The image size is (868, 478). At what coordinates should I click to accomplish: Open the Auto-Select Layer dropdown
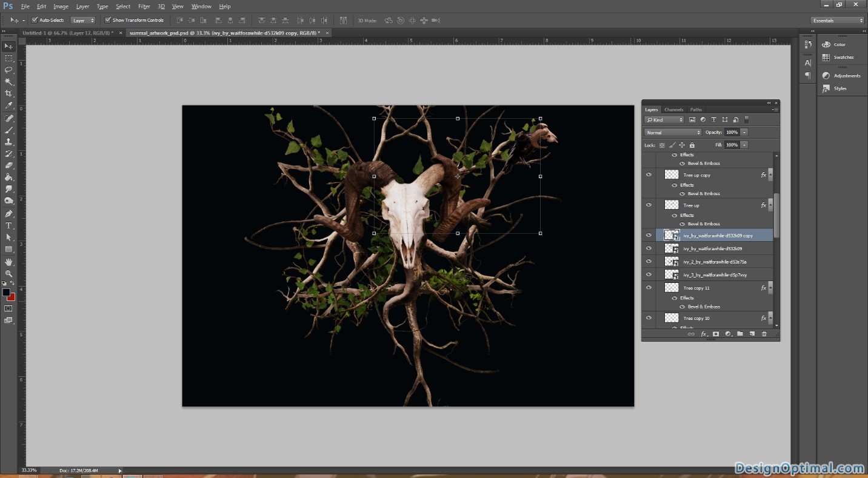click(83, 20)
